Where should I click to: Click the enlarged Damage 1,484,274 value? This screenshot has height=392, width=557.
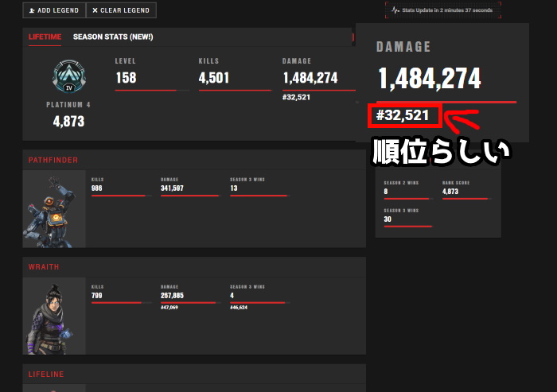tap(430, 79)
